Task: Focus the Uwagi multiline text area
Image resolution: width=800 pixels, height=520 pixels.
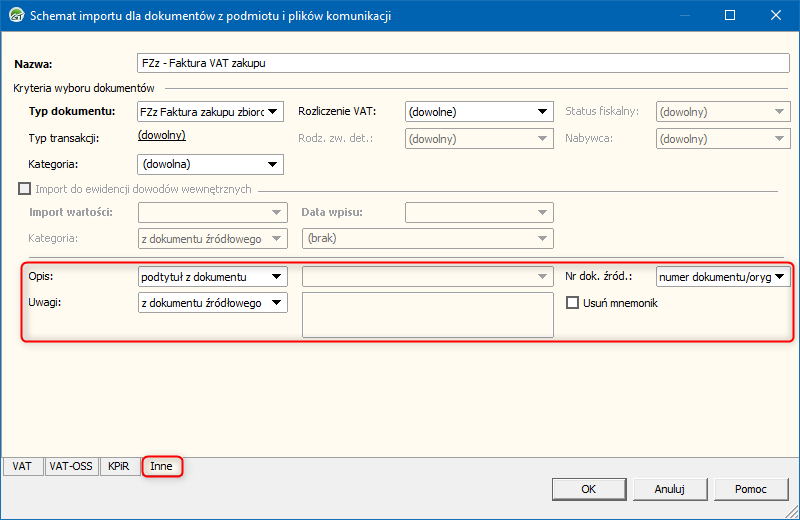Action: 427,315
